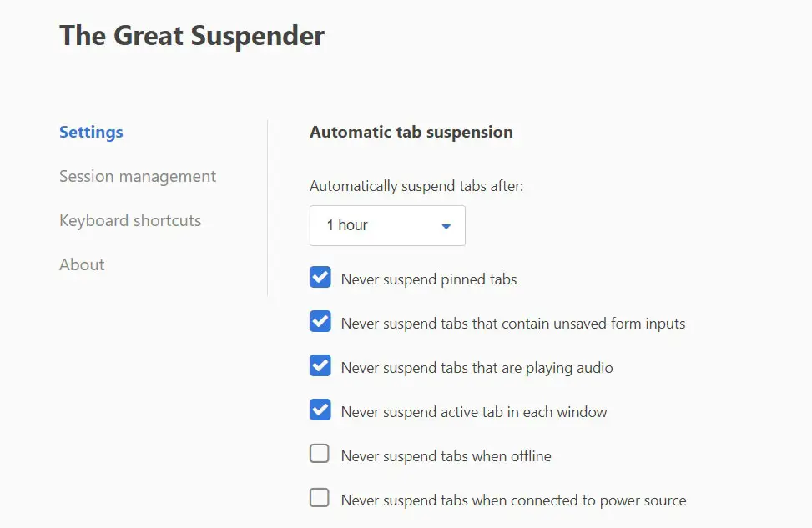Open the About page
This screenshot has width=812, height=528.
click(x=82, y=265)
